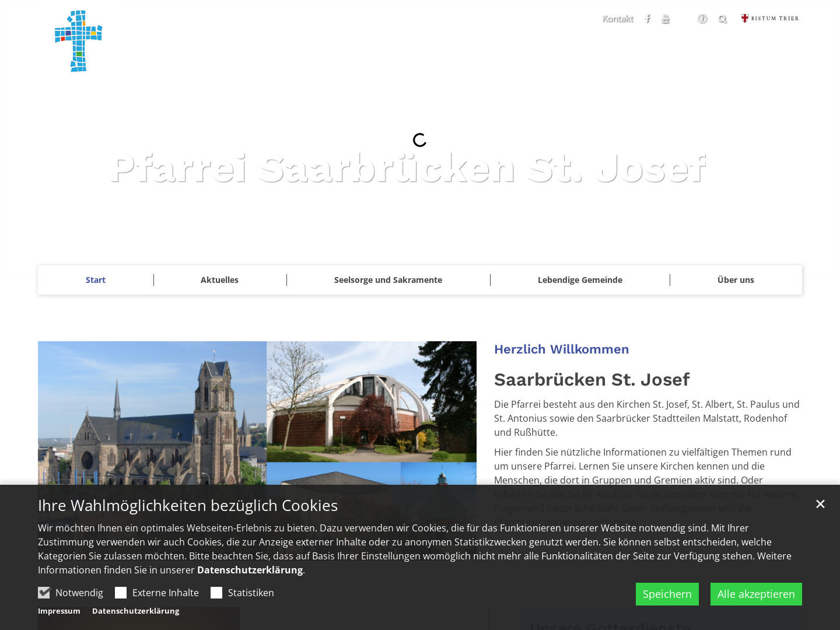Click the Pfarrei Saarbrücken St. Josef banner title
Image resolution: width=840 pixels, height=630 pixels.
click(x=408, y=169)
